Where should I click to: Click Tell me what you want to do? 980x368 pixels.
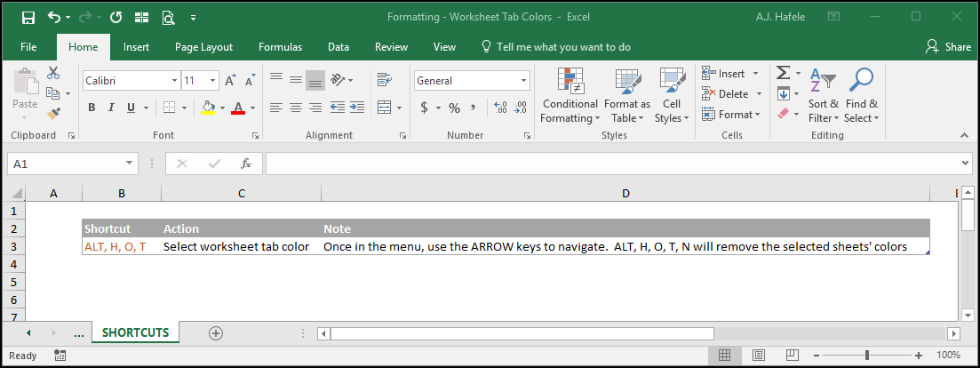pyautogui.click(x=555, y=47)
